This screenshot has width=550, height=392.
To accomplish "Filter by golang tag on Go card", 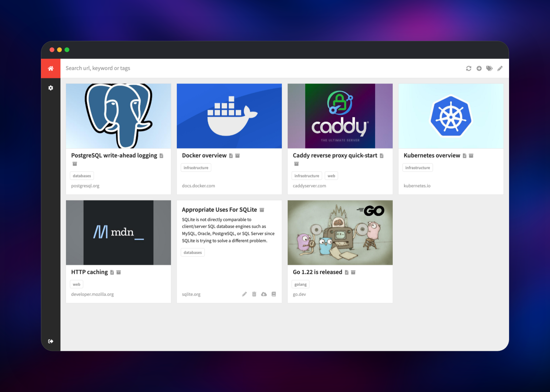I will [x=300, y=284].
